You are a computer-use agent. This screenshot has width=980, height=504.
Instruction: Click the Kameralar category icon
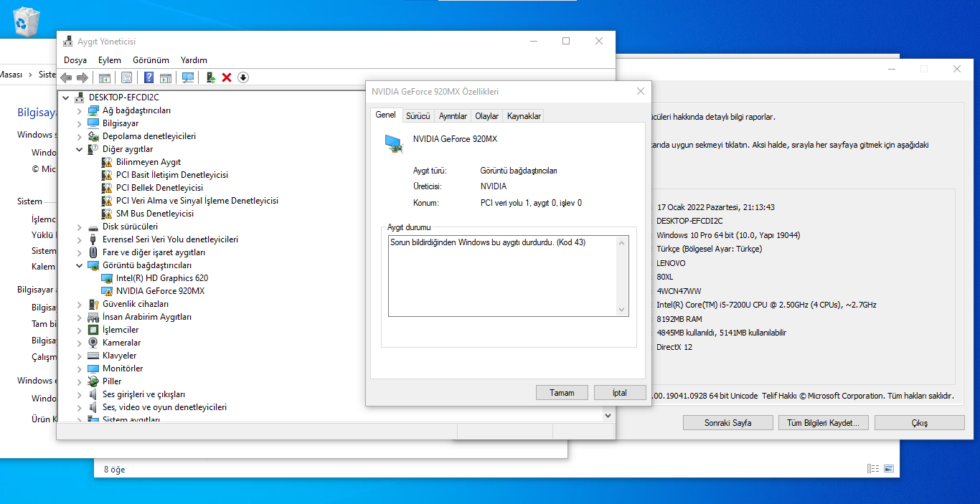click(93, 343)
